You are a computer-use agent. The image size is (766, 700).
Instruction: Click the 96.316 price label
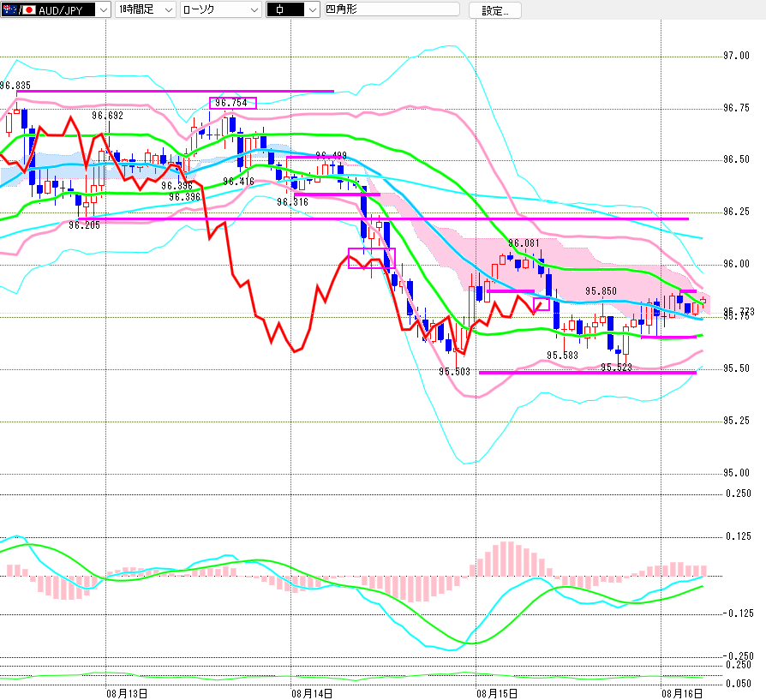tap(292, 201)
